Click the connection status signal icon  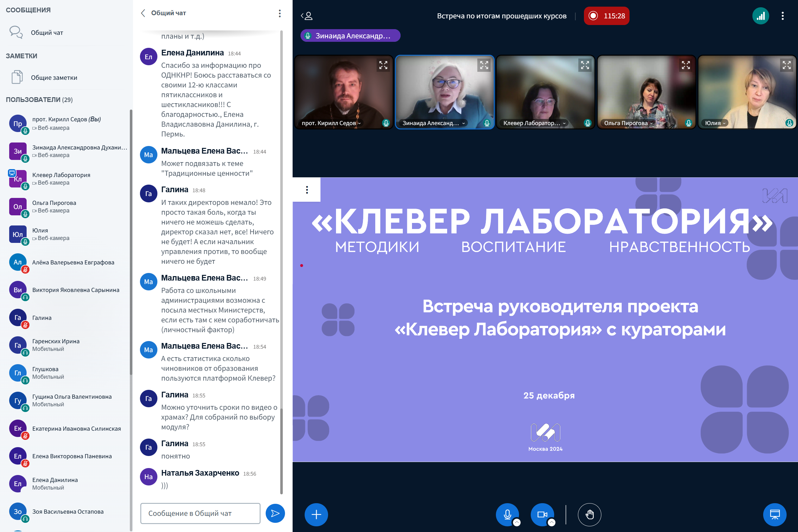(x=760, y=16)
